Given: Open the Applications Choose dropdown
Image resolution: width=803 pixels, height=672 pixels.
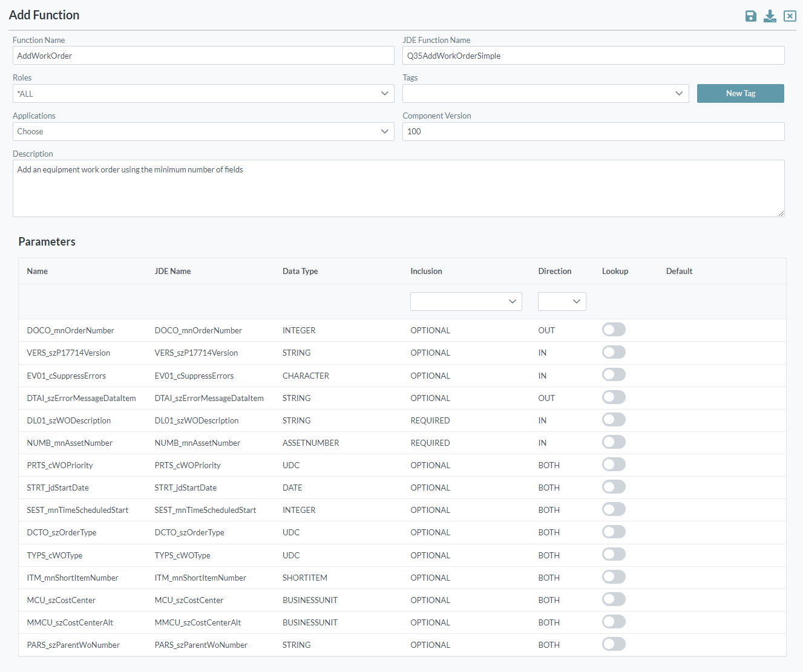Looking at the screenshot, I should pos(203,132).
